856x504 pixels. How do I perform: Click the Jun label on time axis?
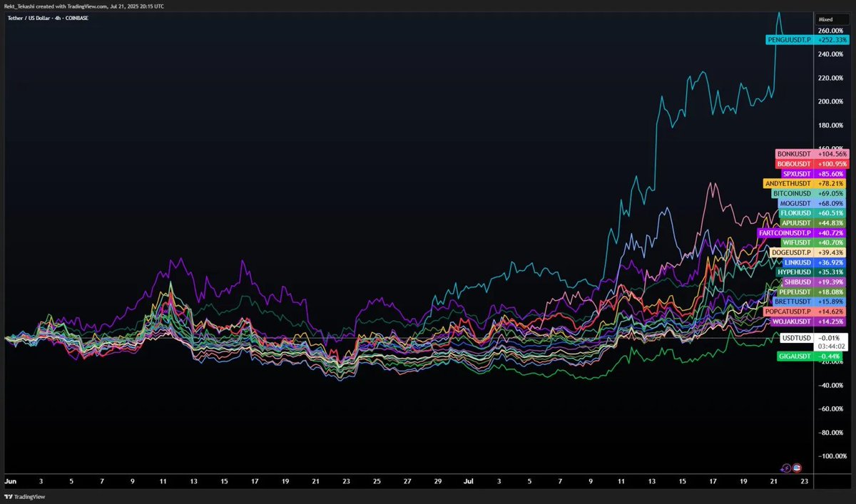(x=11, y=482)
